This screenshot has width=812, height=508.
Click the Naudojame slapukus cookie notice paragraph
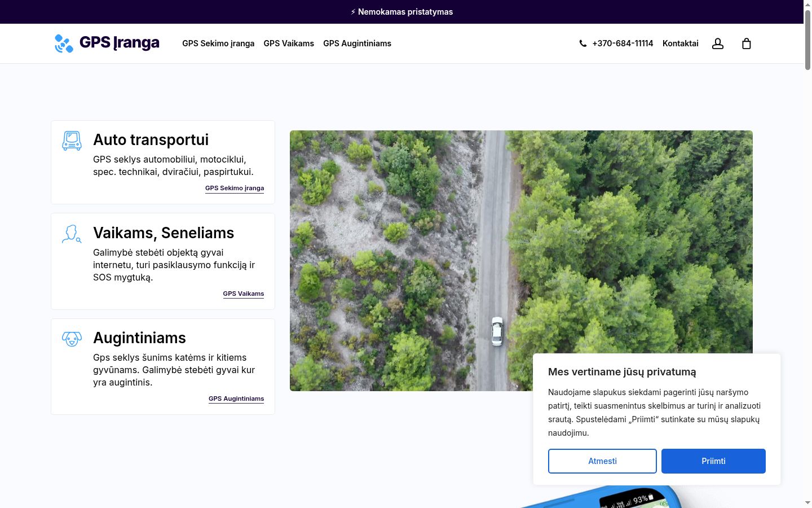(x=654, y=413)
